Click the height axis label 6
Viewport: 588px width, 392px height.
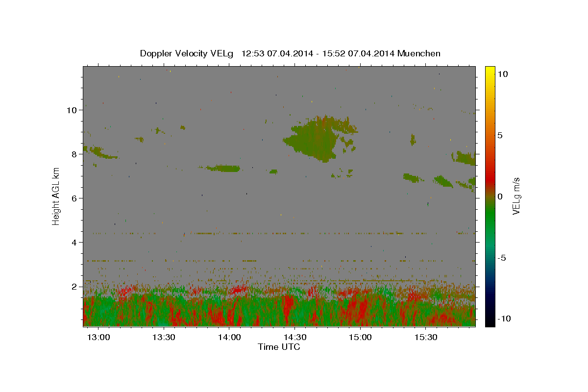click(74, 198)
